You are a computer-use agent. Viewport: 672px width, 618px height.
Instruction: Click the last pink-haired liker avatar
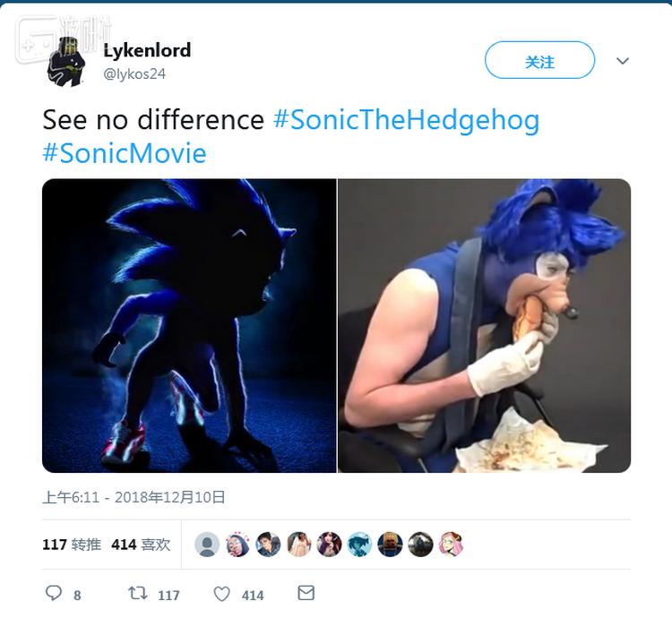point(451,544)
